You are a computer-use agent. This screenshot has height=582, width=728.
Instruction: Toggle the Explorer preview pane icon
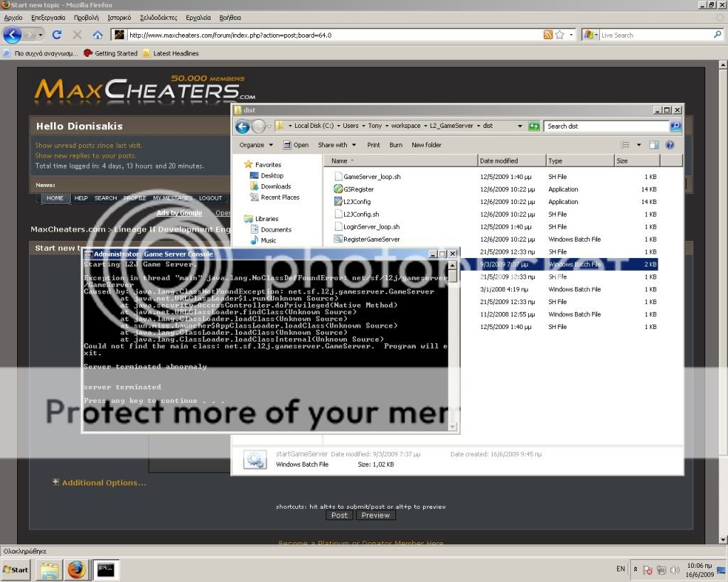[x=653, y=145]
